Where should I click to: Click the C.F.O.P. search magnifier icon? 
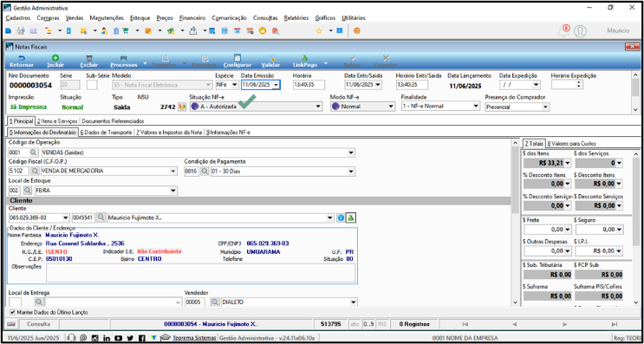[36, 171]
